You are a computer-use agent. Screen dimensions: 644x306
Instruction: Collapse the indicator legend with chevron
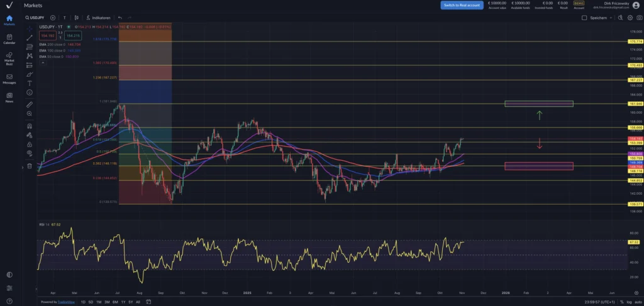point(42,62)
